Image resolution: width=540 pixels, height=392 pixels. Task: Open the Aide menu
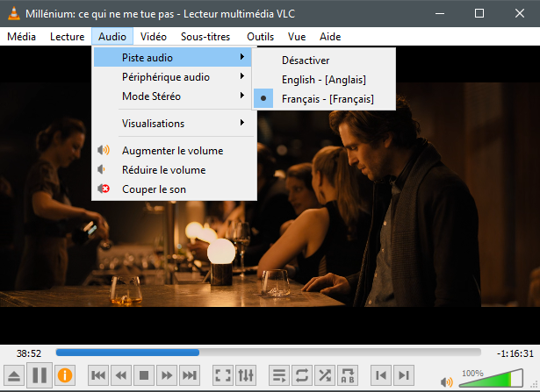coord(330,37)
